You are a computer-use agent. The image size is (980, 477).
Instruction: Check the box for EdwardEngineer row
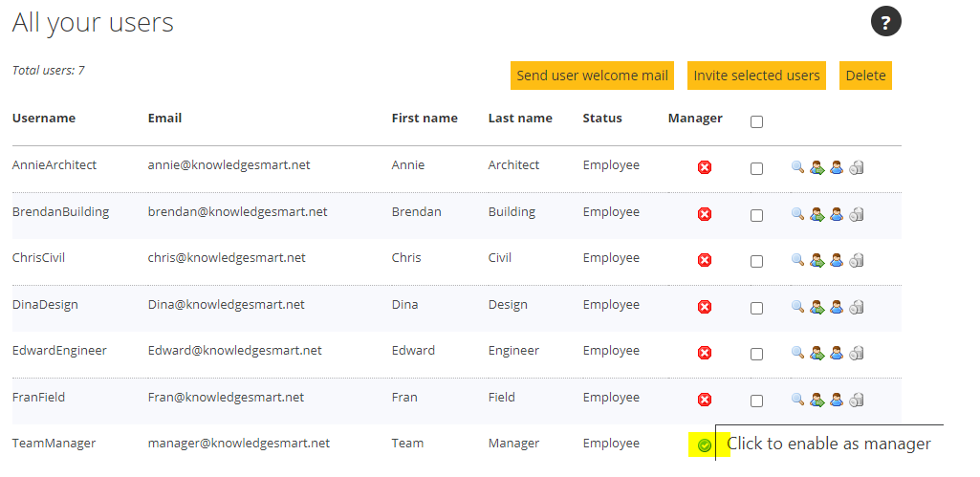(756, 354)
